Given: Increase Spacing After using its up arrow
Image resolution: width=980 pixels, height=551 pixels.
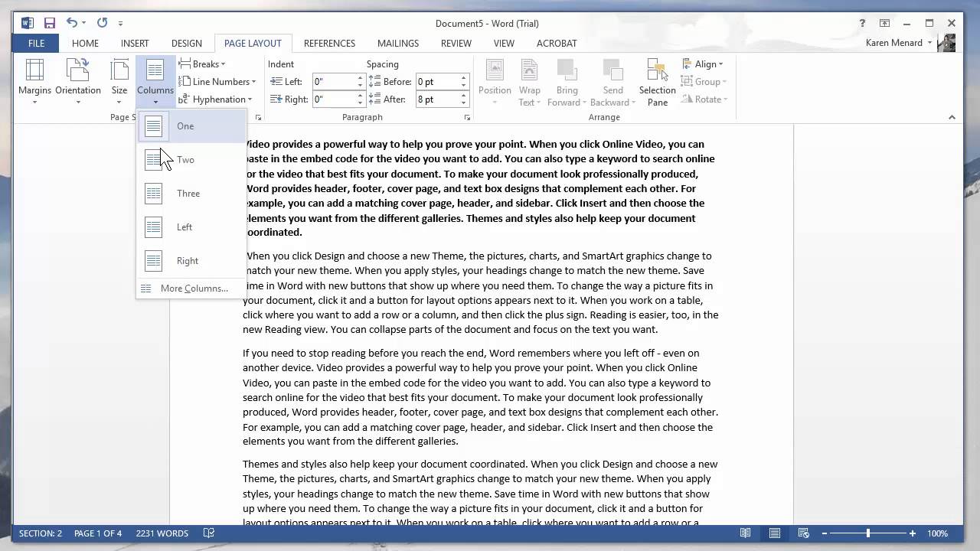Looking at the screenshot, I should (x=462, y=94).
